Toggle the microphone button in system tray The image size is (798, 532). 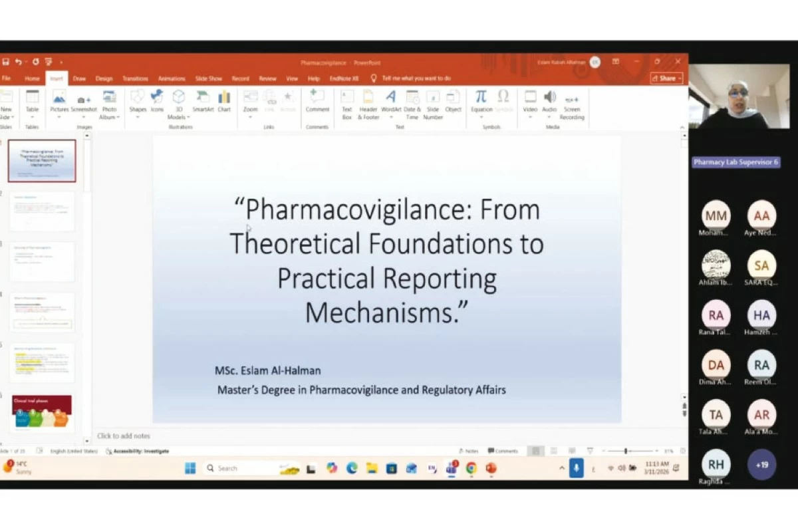click(577, 468)
